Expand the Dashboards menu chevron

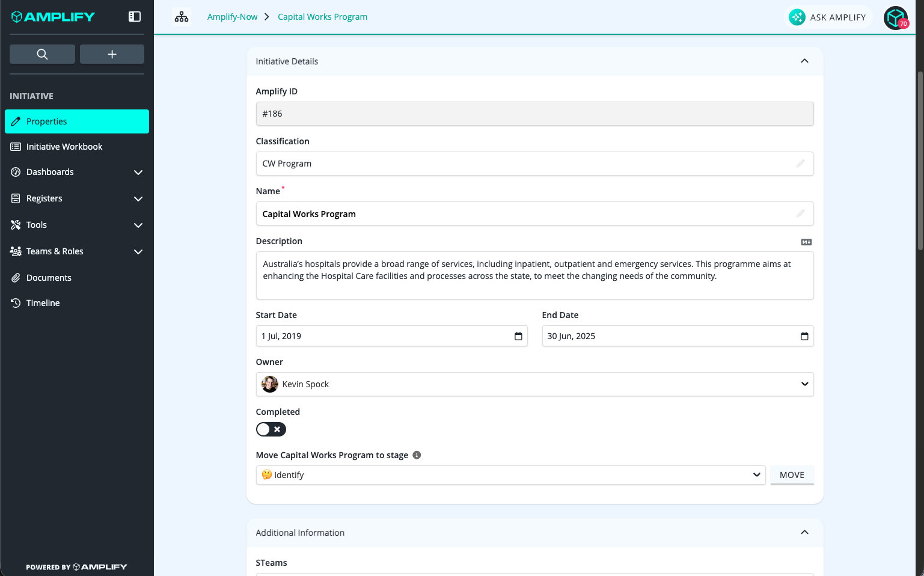tap(138, 173)
